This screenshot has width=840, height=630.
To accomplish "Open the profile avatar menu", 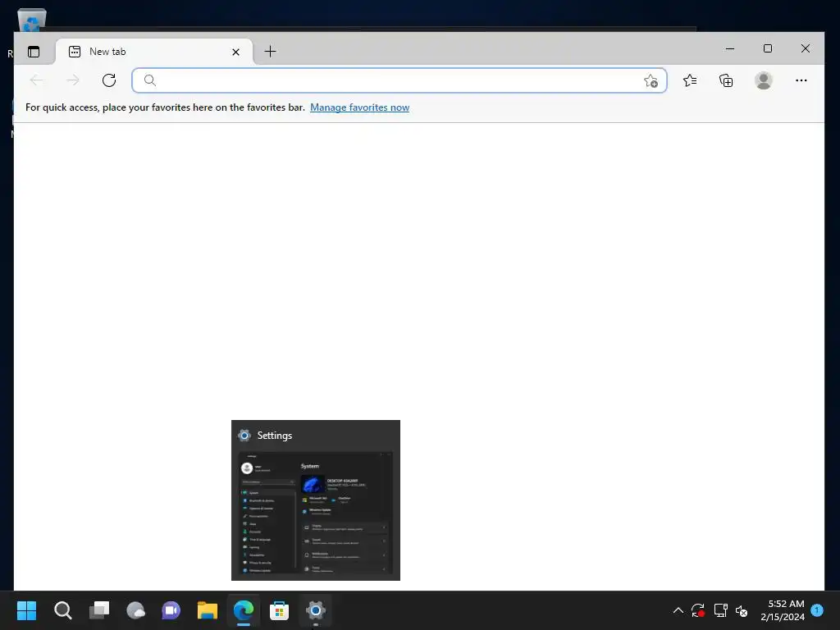I will click(x=763, y=80).
